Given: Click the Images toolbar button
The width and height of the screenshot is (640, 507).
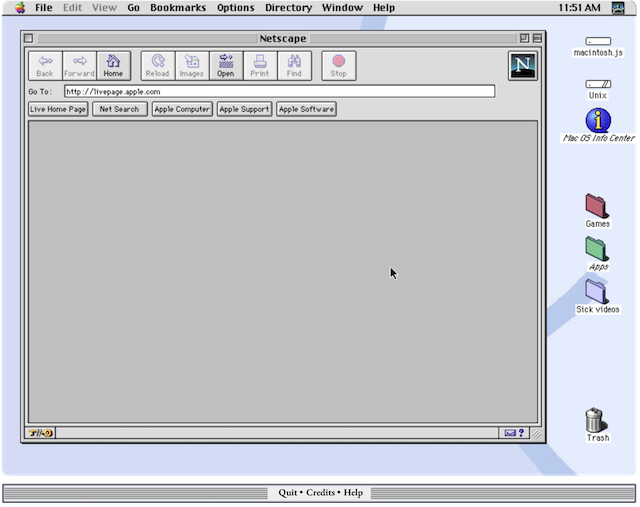Looking at the screenshot, I should pos(192,66).
